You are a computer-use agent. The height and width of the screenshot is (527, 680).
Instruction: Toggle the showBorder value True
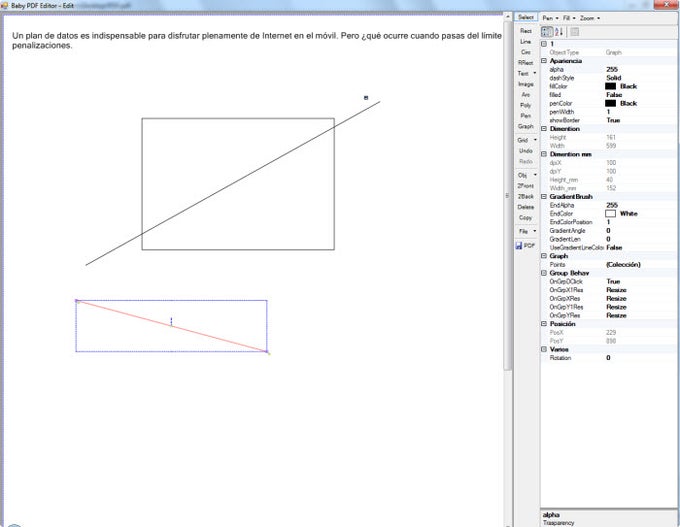coord(613,120)
